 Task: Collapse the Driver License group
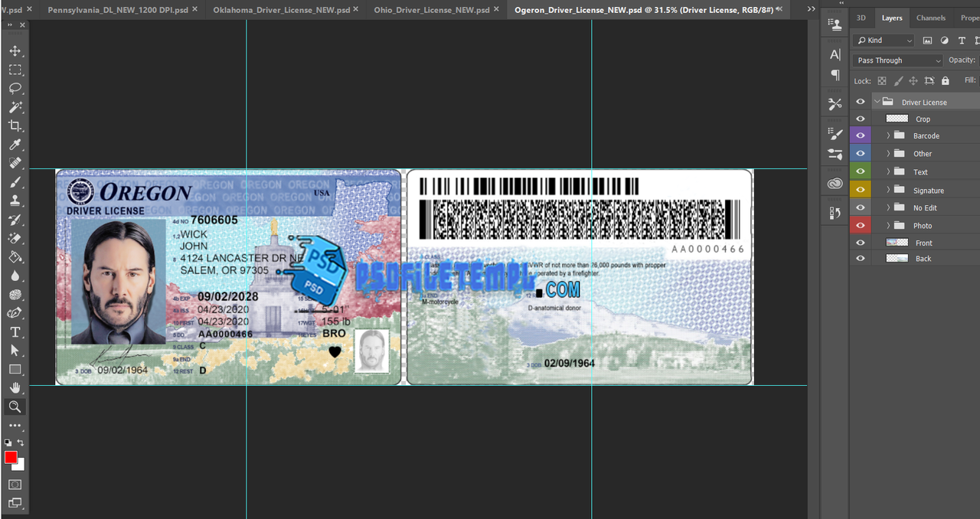click(x=877, y=102)
